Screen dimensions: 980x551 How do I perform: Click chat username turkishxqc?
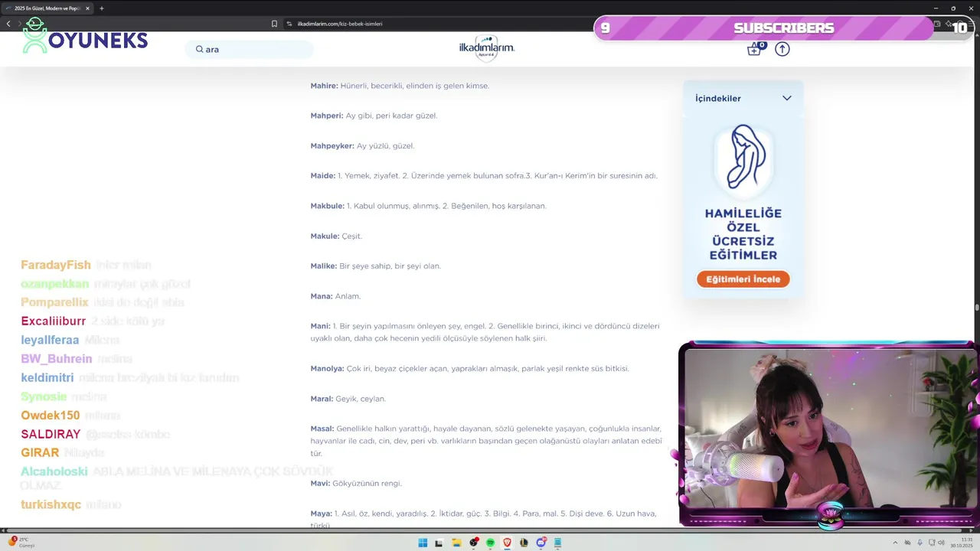[51, 505]
